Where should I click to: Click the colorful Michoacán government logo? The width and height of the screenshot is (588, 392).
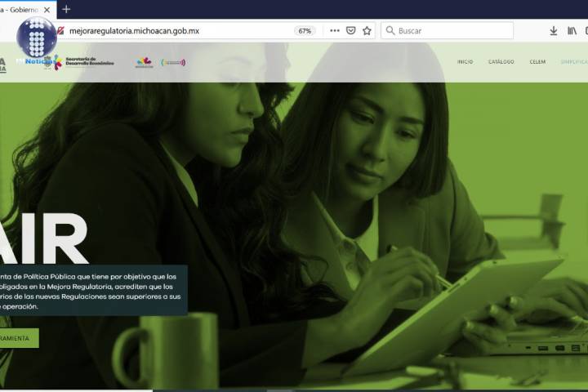[144, 62]
